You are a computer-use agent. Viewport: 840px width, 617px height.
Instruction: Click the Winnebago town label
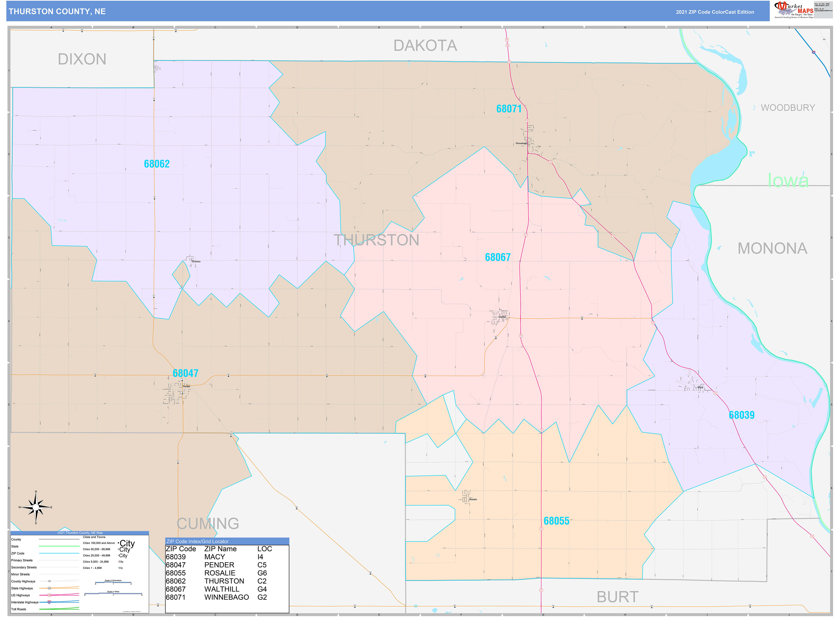pos(521,143)
